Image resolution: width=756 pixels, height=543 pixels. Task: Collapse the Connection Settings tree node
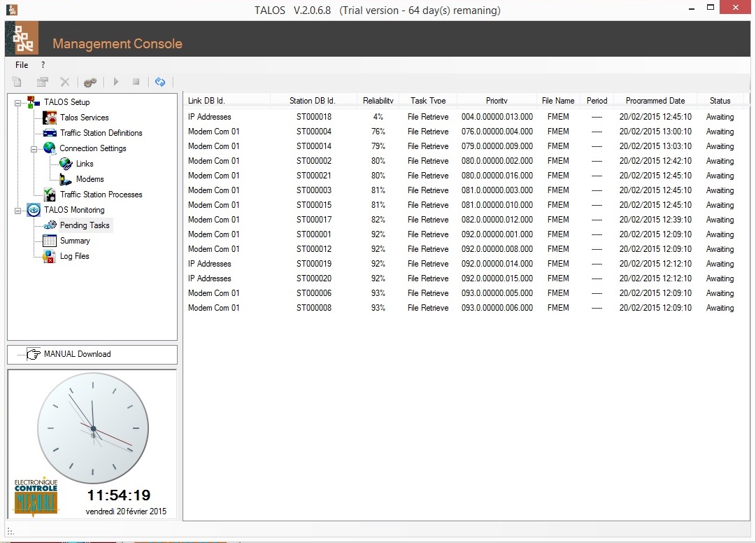(34, 149)
